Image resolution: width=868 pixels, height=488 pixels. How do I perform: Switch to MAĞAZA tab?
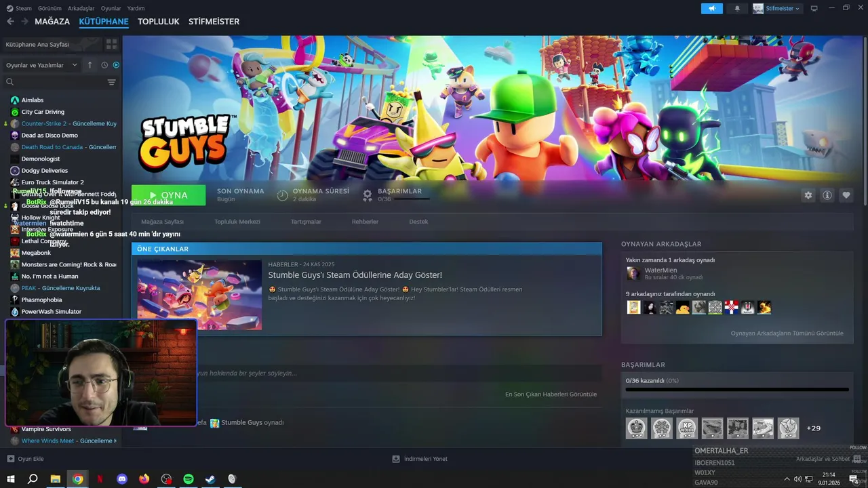(52, 22)
